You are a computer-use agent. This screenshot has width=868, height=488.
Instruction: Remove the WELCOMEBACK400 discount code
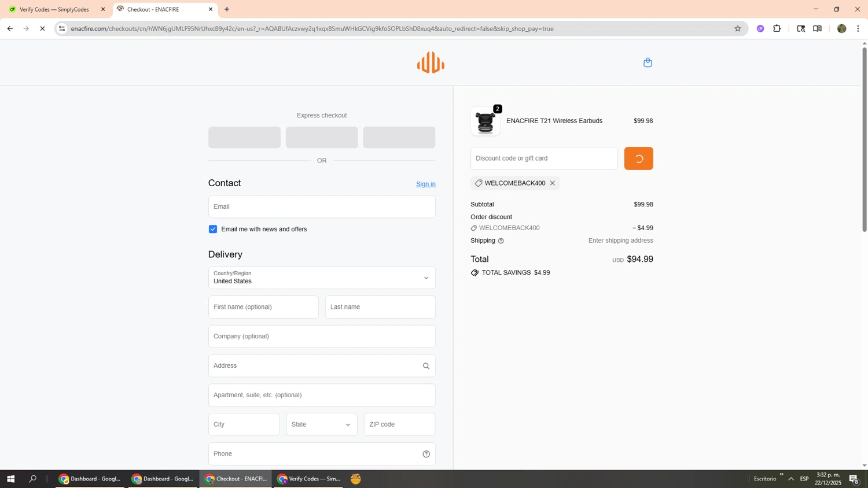(553, 183)
